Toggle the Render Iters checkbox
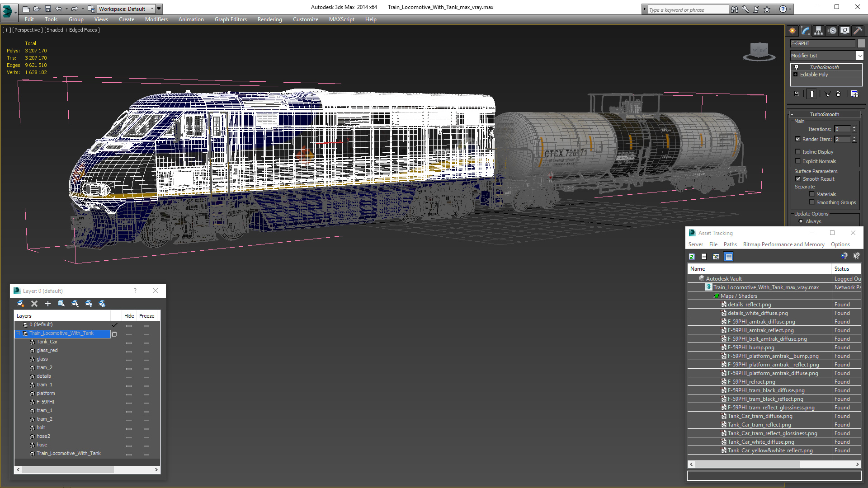 [797, 139]
